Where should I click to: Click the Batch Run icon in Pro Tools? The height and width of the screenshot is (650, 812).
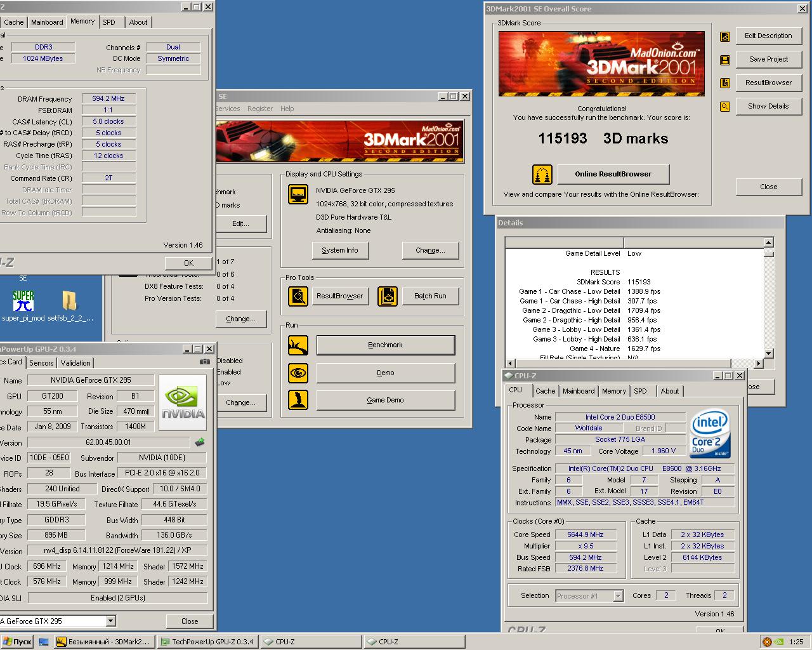(x=388, y=296)
